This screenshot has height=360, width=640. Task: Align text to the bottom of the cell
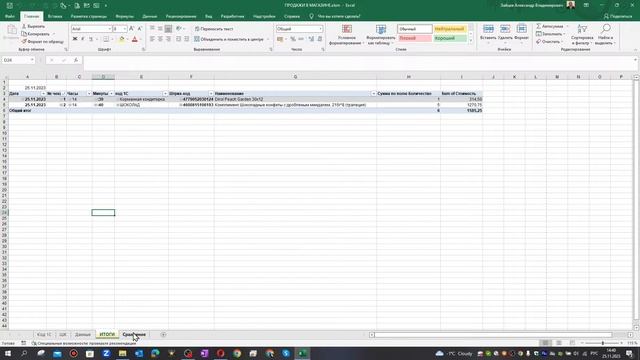pyautogui.click(x=168, y=29)
